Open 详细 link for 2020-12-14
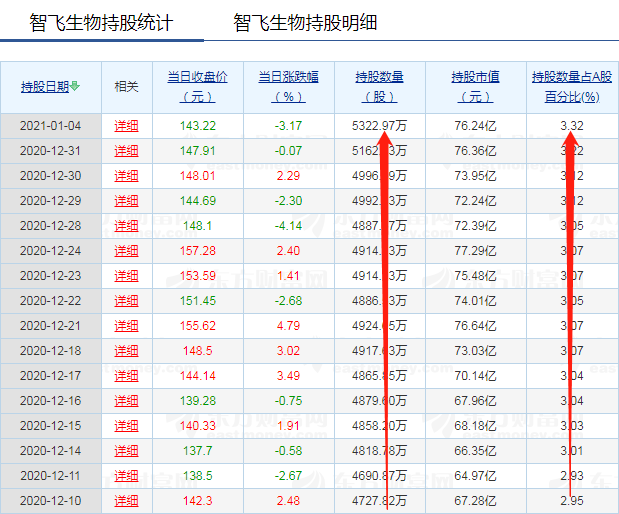Image resolution: width=619 pixels, height=514 pixels. coord(126,451)
